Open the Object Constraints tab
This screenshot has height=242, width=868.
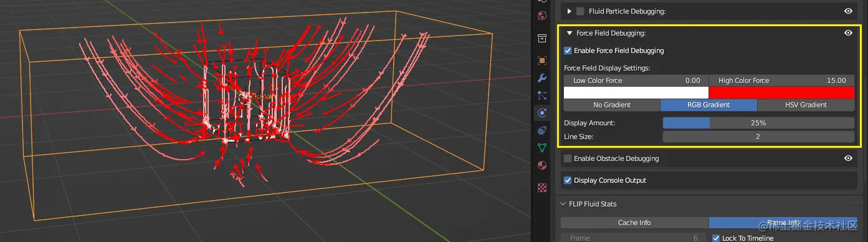541,130
